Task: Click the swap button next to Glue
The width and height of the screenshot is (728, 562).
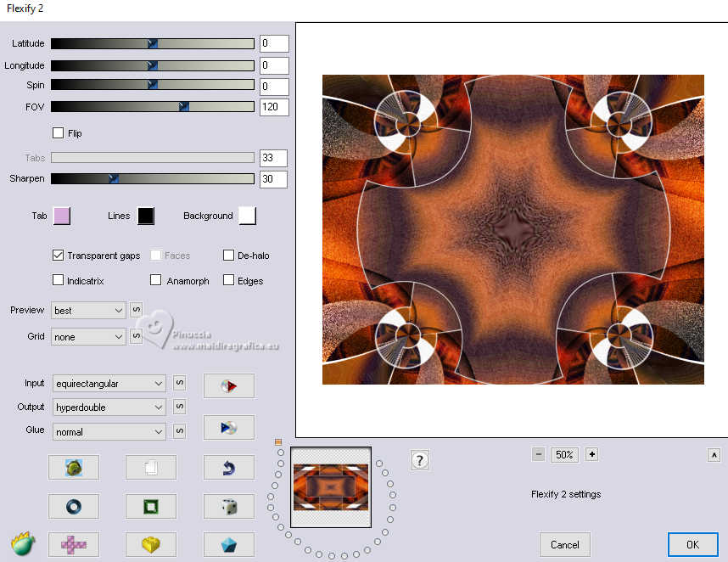Action: click(x=180, y=430)
